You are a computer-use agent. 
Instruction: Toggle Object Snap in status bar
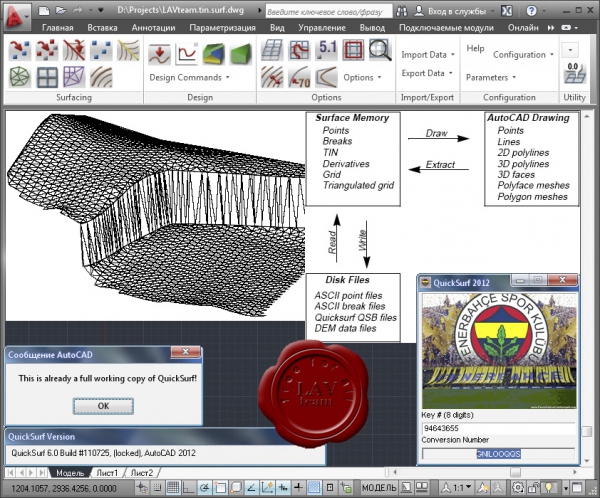pos(220,487)
